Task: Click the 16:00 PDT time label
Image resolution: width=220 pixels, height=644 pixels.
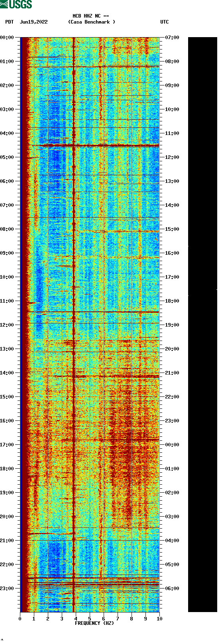Action: tap(7, 421)
